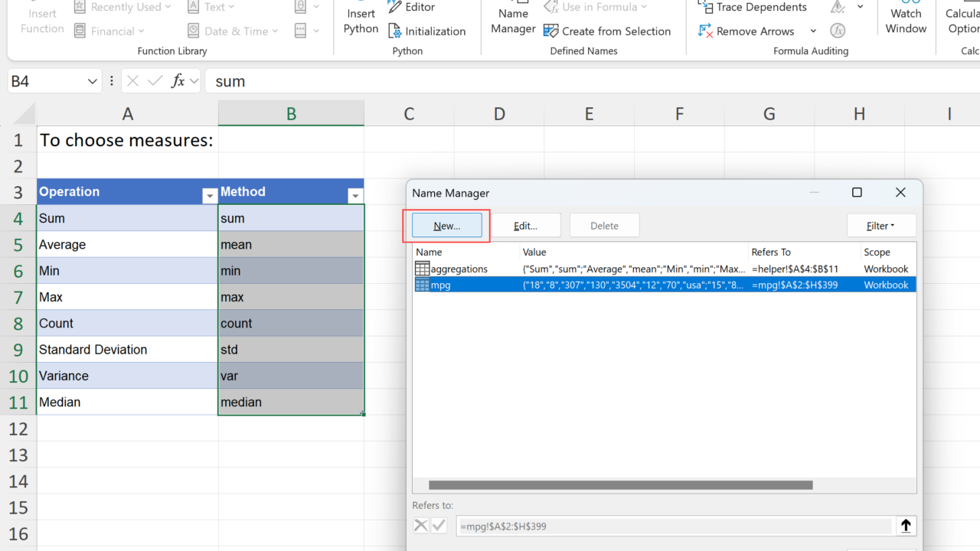Open the Method column filter dropdown
This screenshot has height=551, width=980.
pyautogui.click(x=354, y=197)
